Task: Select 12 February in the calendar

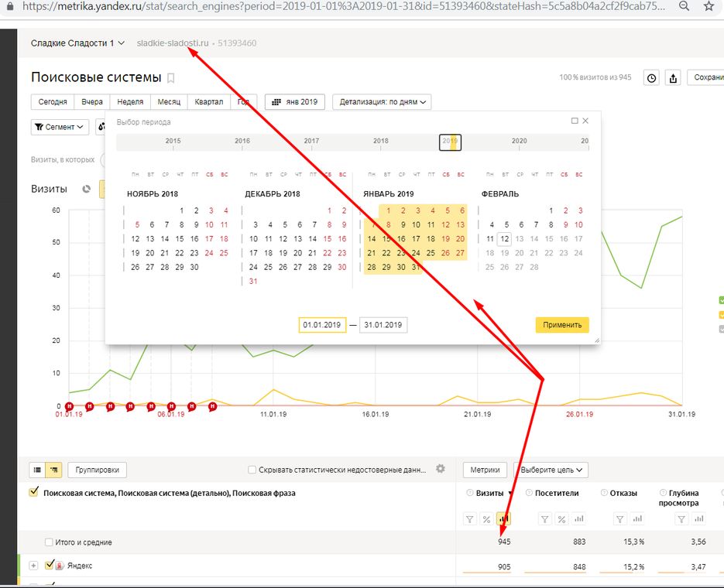Action: (505, 239)
